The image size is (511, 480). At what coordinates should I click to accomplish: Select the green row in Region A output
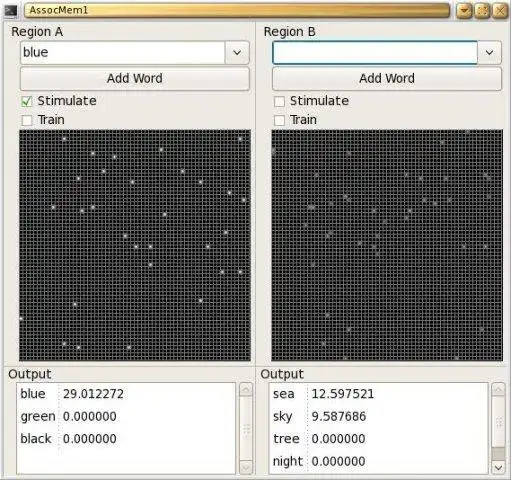[x=126, y=416]
